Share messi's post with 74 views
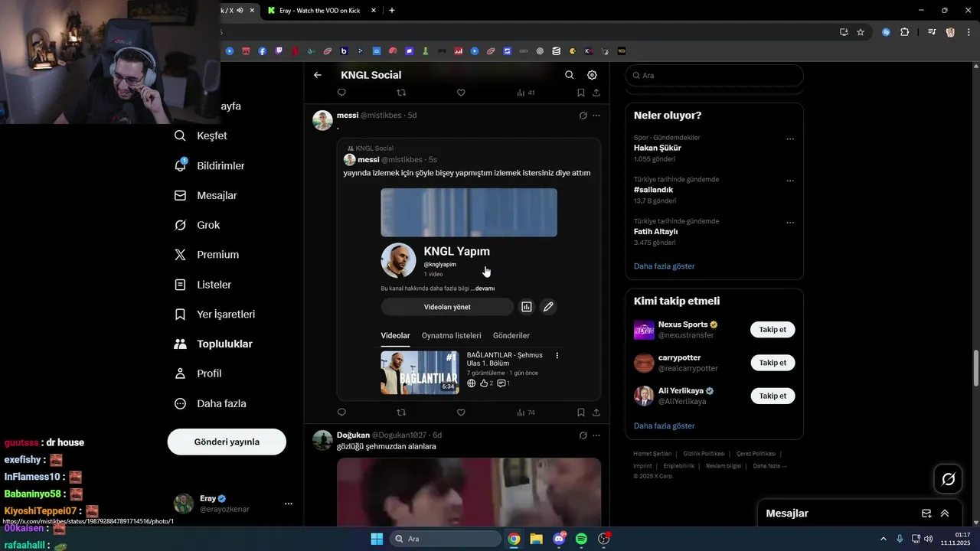The image size is (980, 551). 596,412
